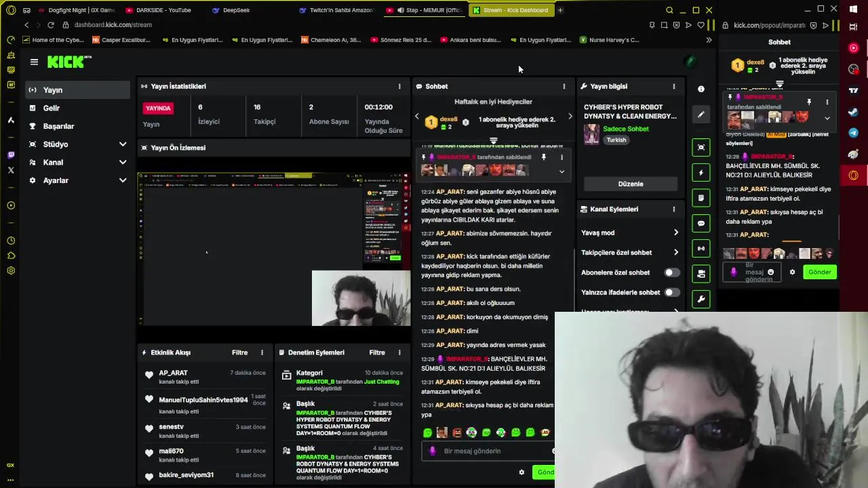Open Casper Excalibur bookmark
The height and width of the screenshot is (488, 868).
(121, 40)
